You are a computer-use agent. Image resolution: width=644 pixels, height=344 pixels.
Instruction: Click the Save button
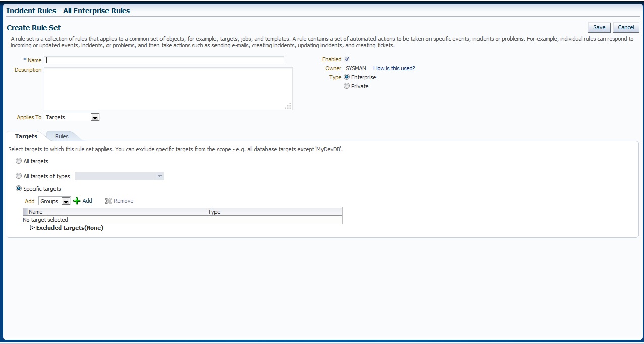(599, 27)
